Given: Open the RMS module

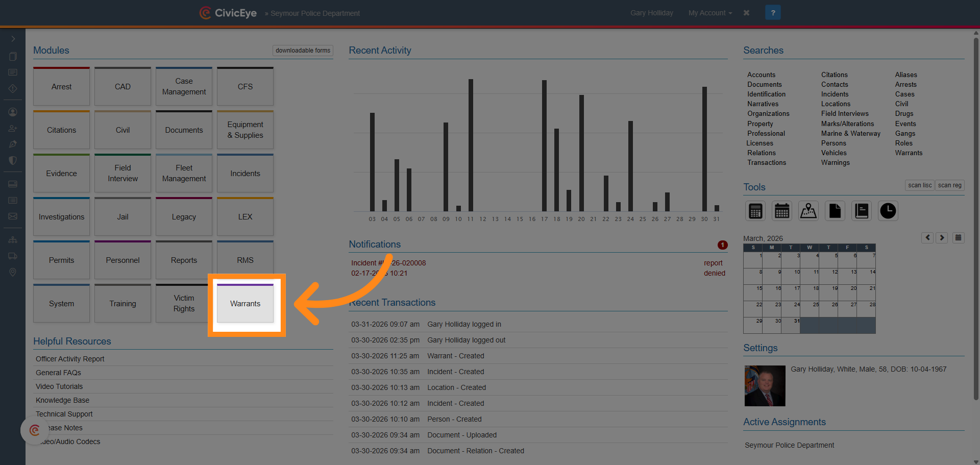Looking at the screenshot, I should click(x=246, y=260).
